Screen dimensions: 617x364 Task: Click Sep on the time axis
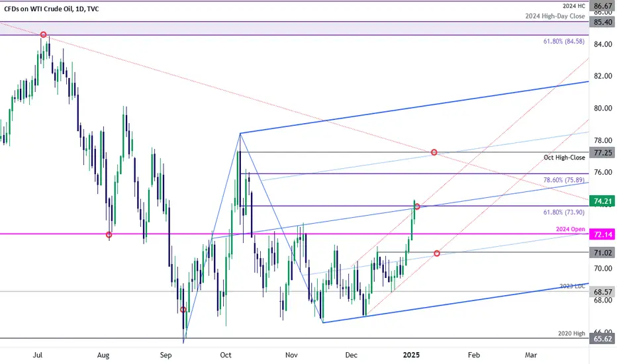tap(166, 355)
